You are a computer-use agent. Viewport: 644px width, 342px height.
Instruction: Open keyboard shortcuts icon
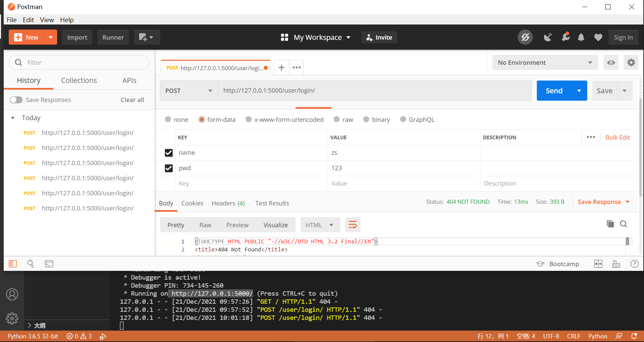point(616,264)
